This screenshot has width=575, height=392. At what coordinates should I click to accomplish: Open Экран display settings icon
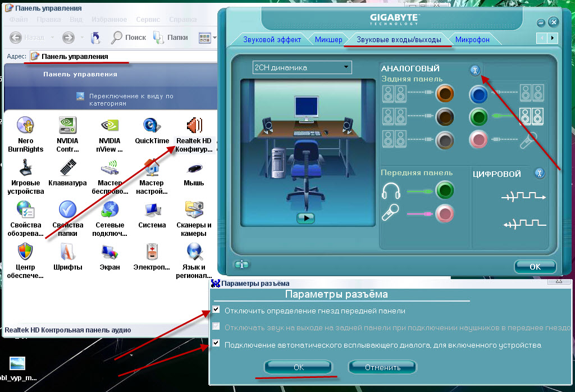tap(109, 257)
